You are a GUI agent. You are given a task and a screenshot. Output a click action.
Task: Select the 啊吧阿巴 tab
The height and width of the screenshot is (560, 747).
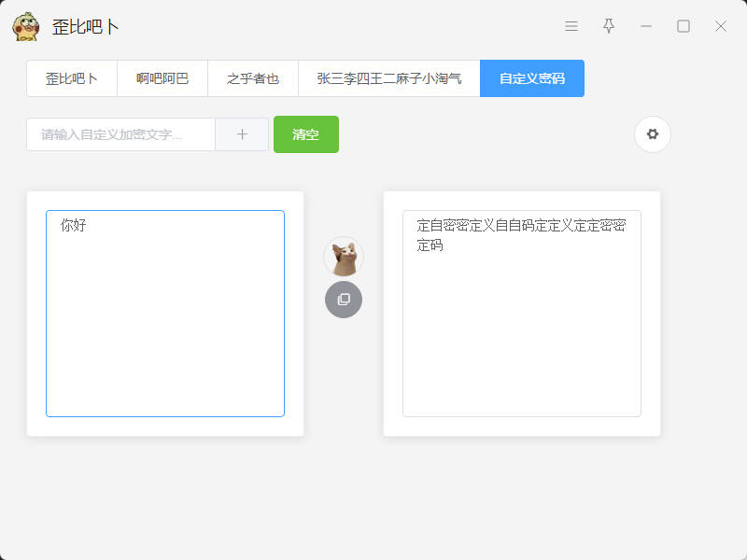click(162, 78)
